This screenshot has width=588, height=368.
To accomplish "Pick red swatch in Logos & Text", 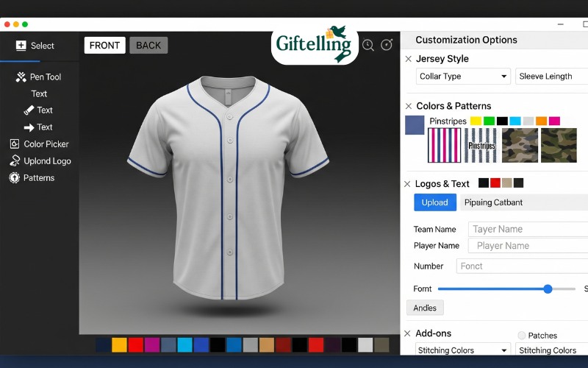I will click(x=495, y=183).
